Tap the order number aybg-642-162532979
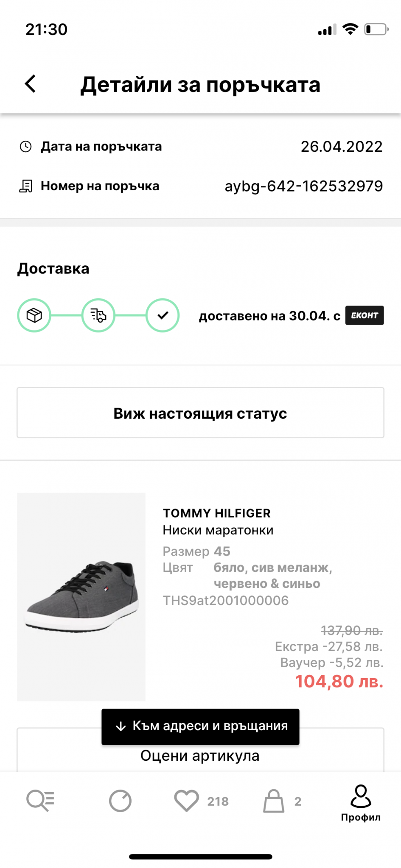 pyautogui.click(x=303, y=186)
